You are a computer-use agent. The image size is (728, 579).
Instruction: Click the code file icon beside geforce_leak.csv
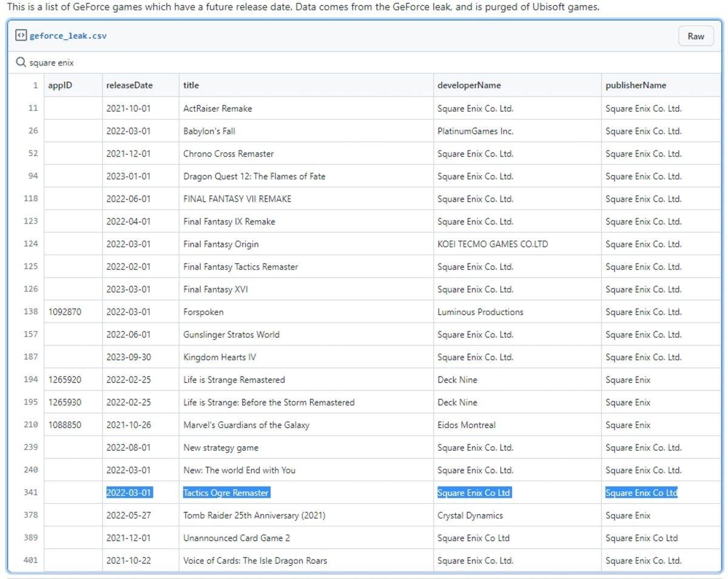21,35
